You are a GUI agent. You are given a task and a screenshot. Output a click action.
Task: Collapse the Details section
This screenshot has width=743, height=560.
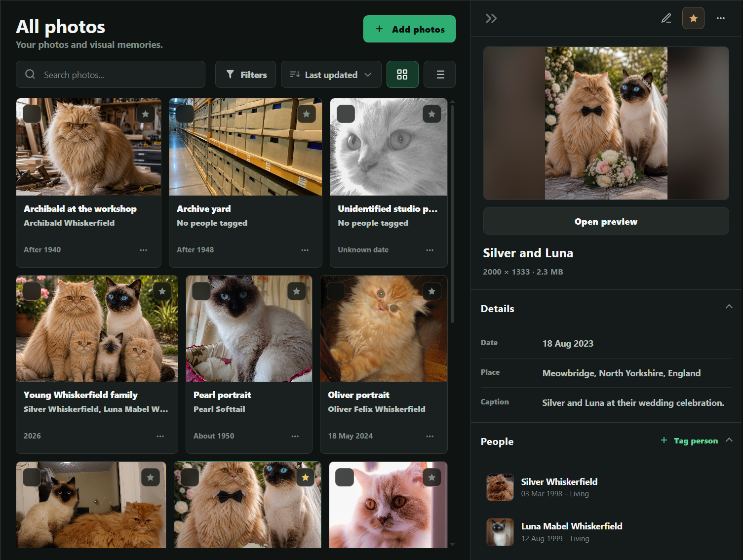click(x=729, y=307)
